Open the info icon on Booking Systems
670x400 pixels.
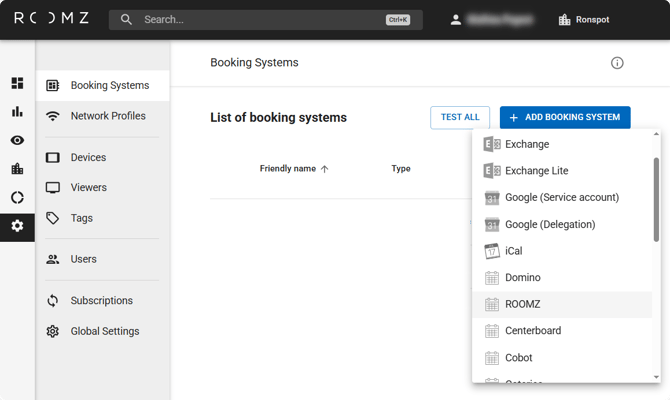[617, 63]
